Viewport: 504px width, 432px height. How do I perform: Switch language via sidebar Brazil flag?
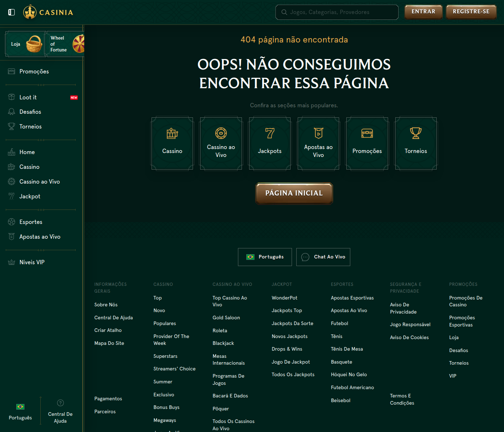pos(20,407)
